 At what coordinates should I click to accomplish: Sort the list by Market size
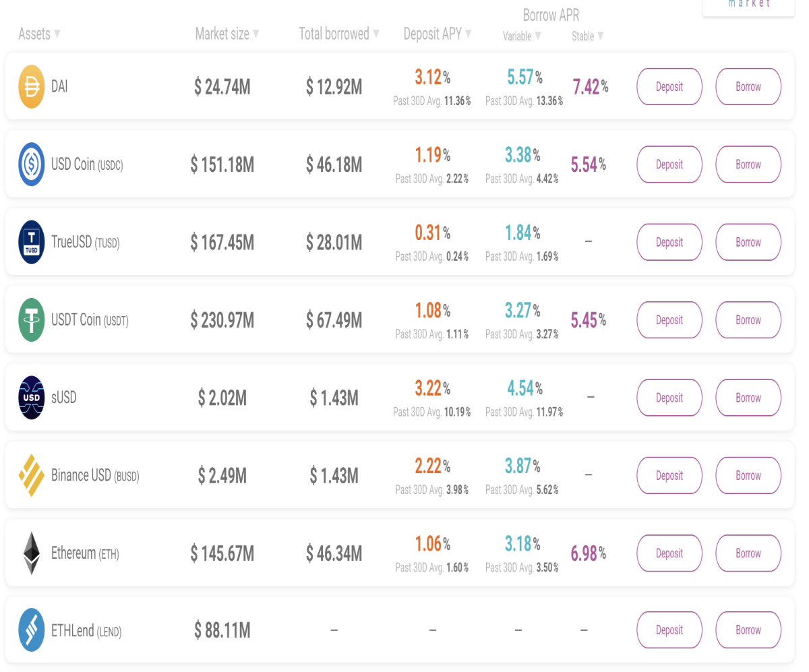(x=227, y=34)
